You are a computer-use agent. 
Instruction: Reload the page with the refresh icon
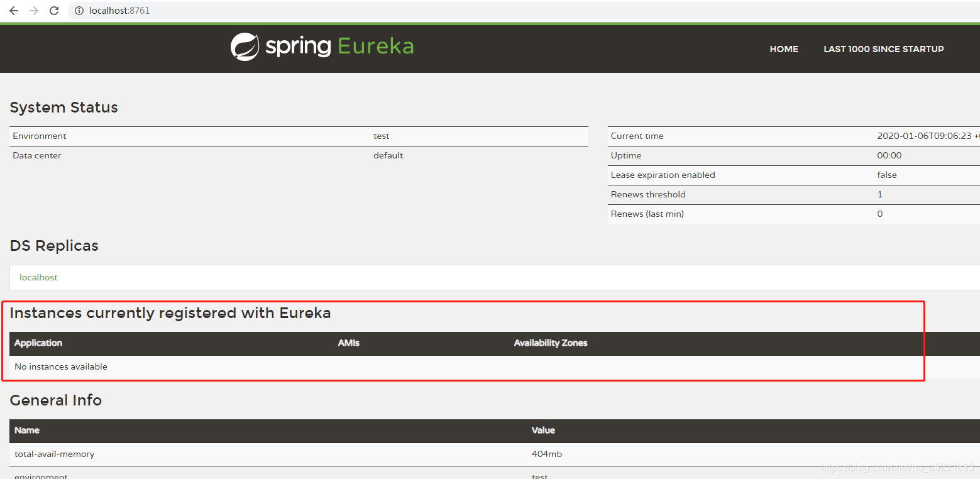click(x=53, y=10)
